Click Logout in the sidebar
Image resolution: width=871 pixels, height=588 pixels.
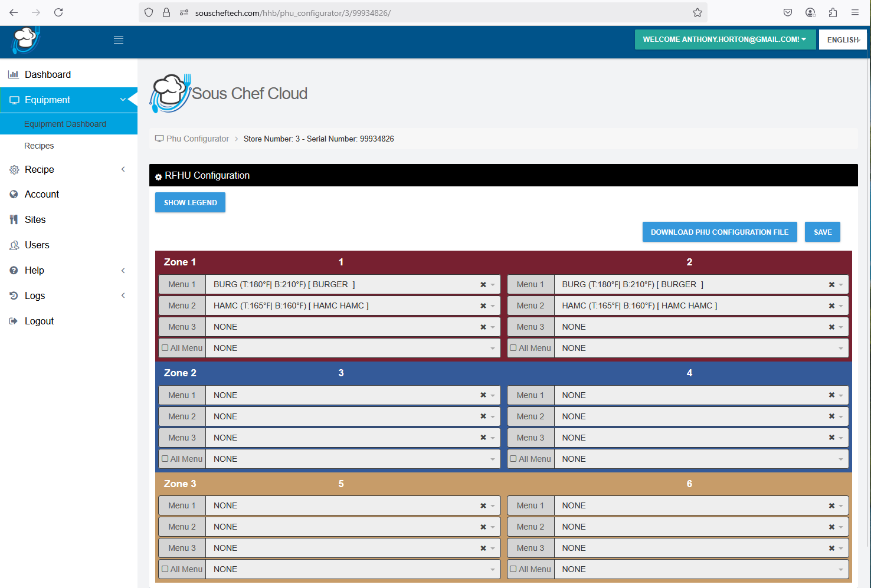tap(39, 321)
